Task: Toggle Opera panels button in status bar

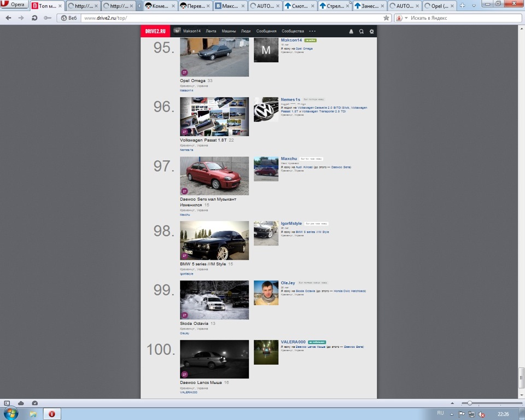Action: [7, 403]
